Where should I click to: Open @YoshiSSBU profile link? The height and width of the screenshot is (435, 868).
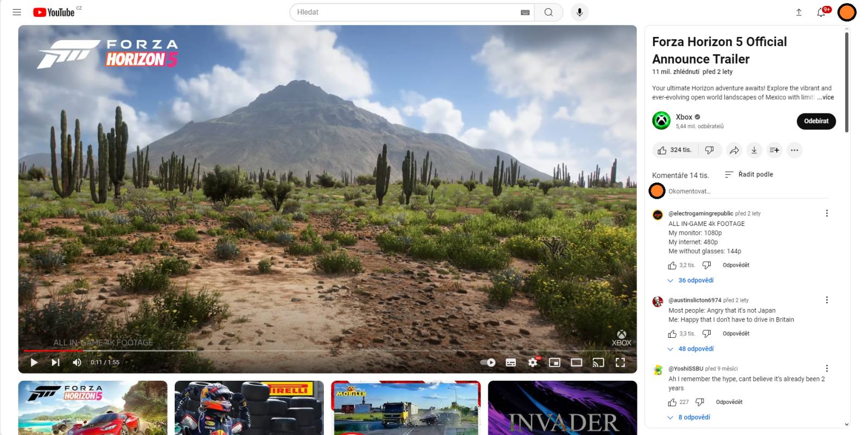pos(686,368)
